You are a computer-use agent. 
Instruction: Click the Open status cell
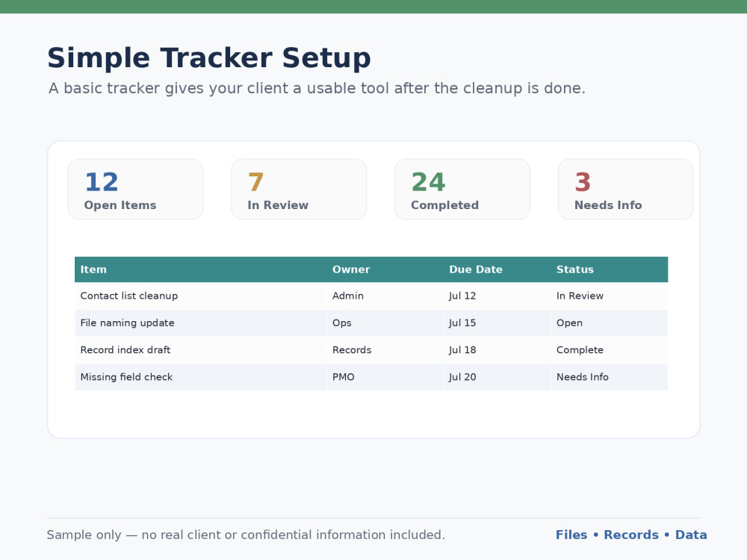610,323
